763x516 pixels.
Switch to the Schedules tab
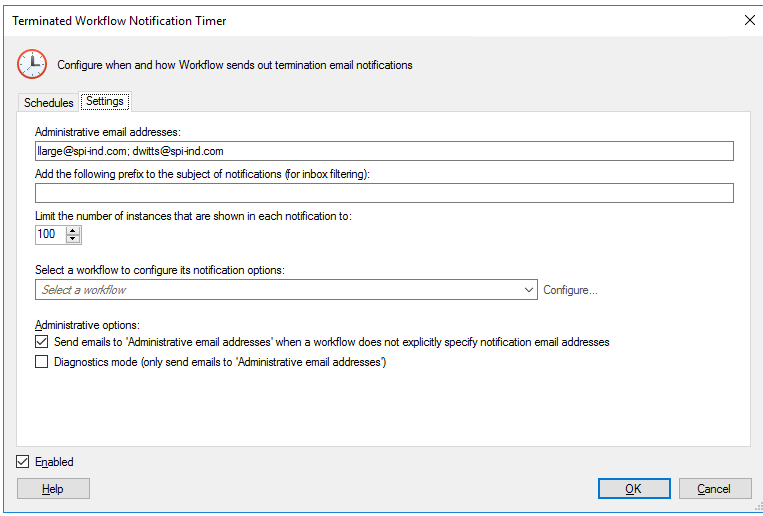tap(48, 103)
